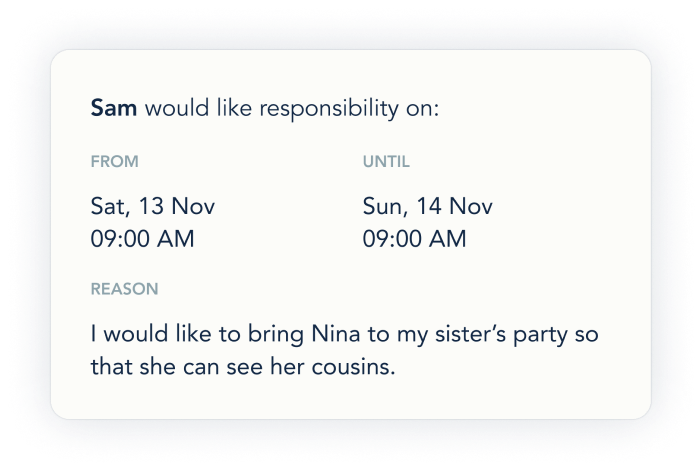
Task: Select the REASON label
Action: point(124,289)
